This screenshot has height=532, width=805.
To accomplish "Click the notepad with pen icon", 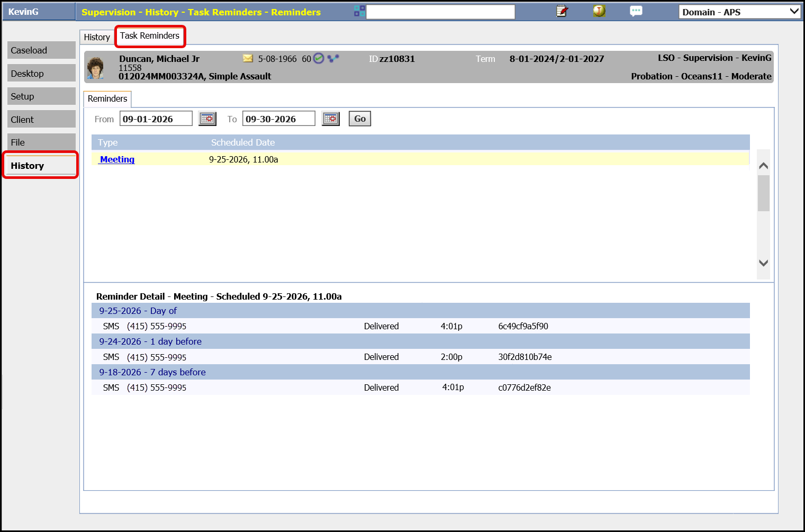I will [x=562, y=11].
